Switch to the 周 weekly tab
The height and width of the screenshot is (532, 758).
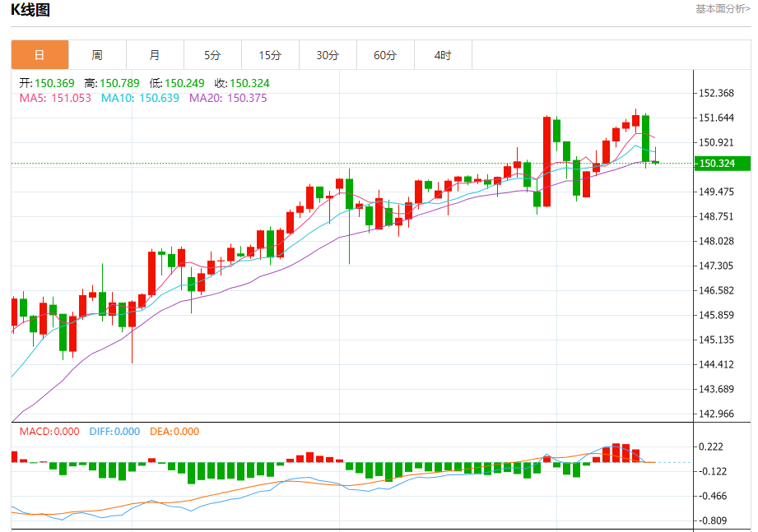97,55
